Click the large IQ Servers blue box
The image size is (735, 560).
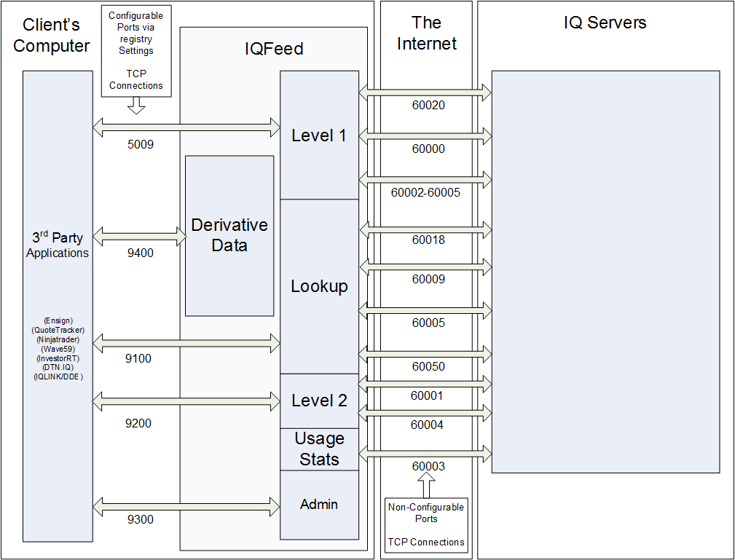pos(605,272)
